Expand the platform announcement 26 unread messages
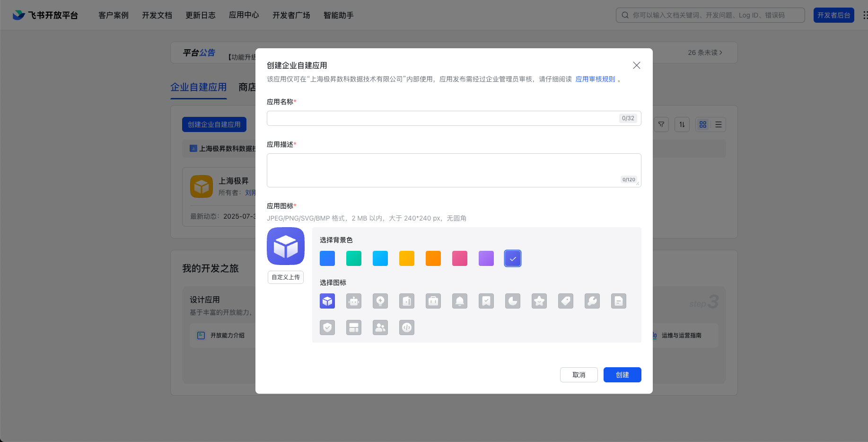 [704, 53]
